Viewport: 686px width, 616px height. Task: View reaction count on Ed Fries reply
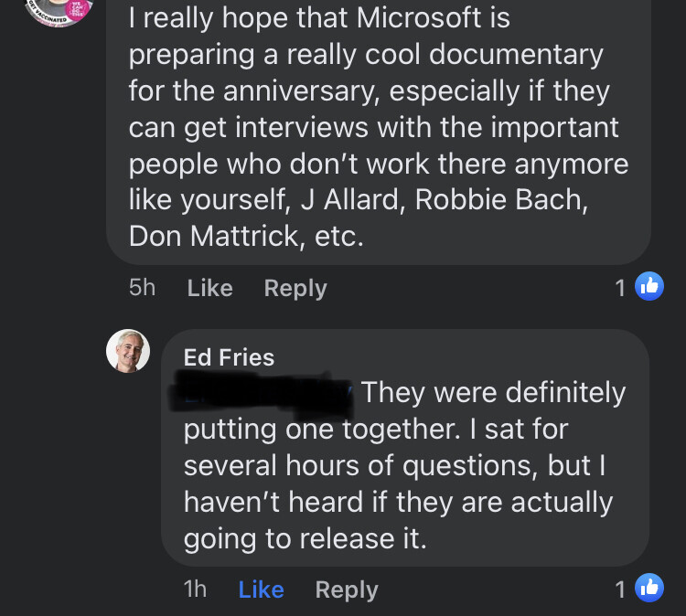pyautogui.click(x=620, y=589)
